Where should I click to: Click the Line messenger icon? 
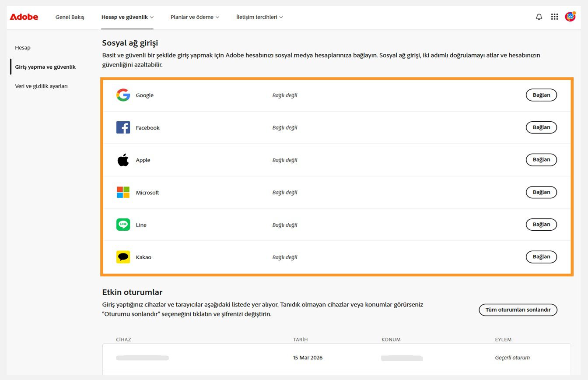click(x=123, y=225)
